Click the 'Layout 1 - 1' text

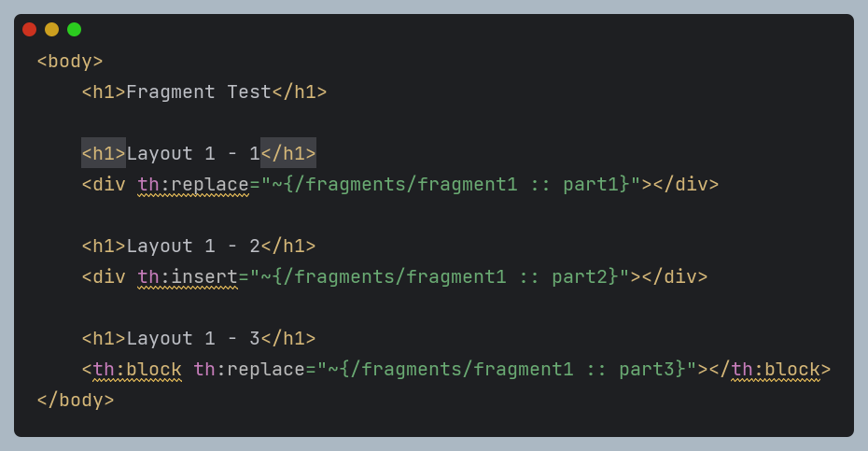click(x=193, y=153)
